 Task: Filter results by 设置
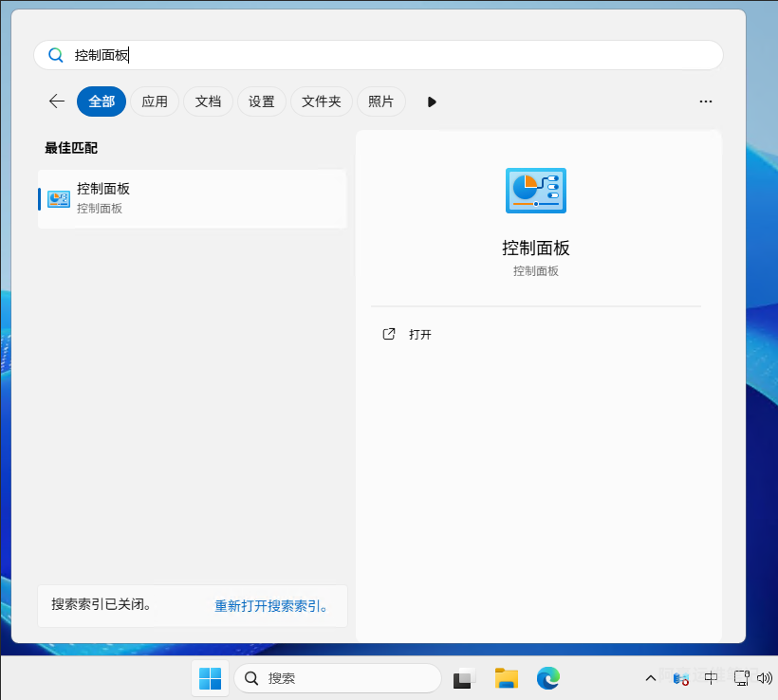tap(262, 101)
